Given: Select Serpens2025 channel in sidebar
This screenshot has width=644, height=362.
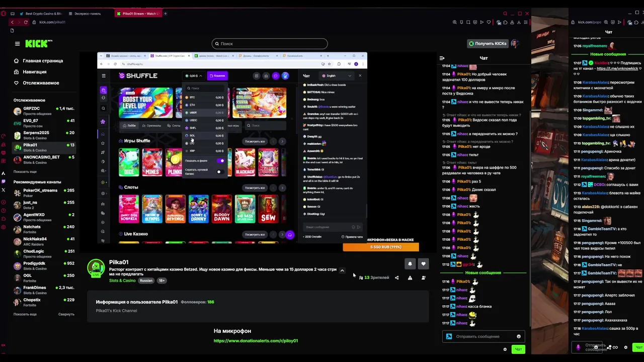Looking at the screenshot, I should (x=44, y=135).
